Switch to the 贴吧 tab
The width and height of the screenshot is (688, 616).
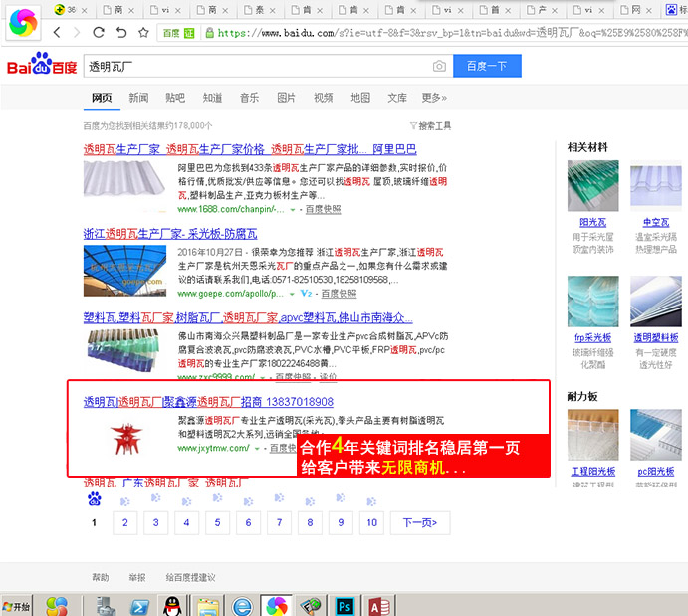point(175,98)
